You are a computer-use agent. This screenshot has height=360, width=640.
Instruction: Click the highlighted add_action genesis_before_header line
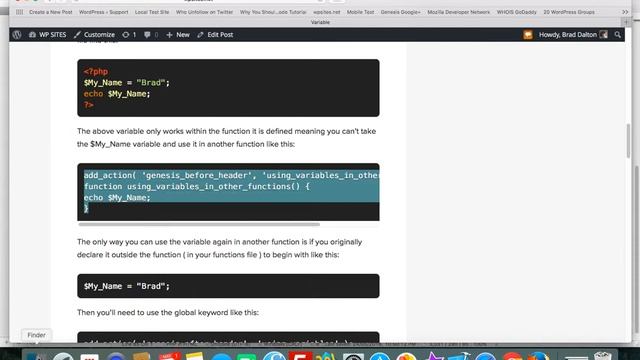tap(231, 175)
